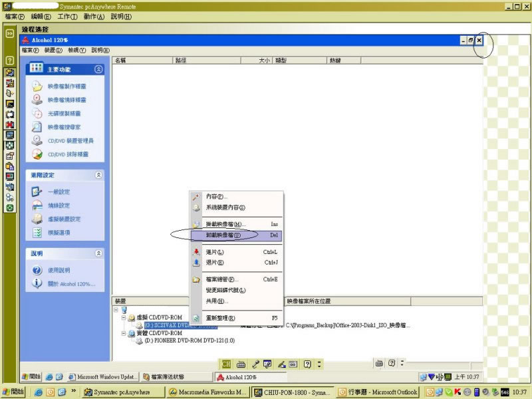
Task: Click the red X icon in pcAnywhere sidebar
Action: (10, 125)
